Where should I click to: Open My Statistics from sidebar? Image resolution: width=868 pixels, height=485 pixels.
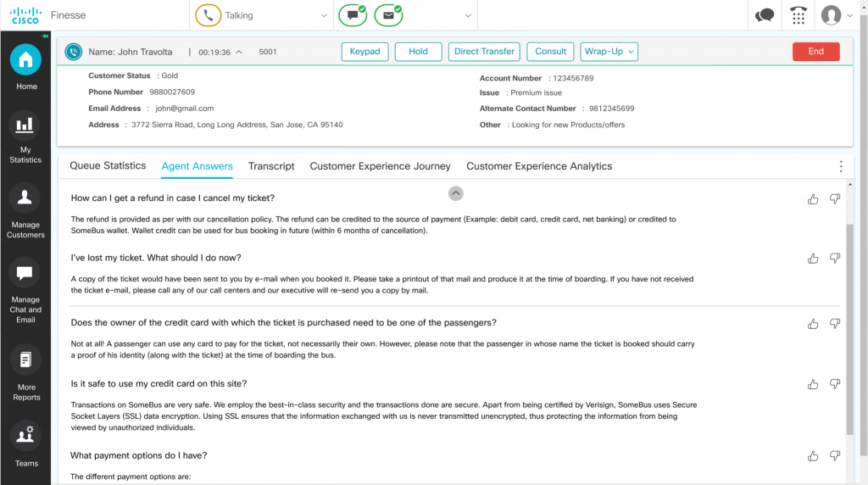25,125
